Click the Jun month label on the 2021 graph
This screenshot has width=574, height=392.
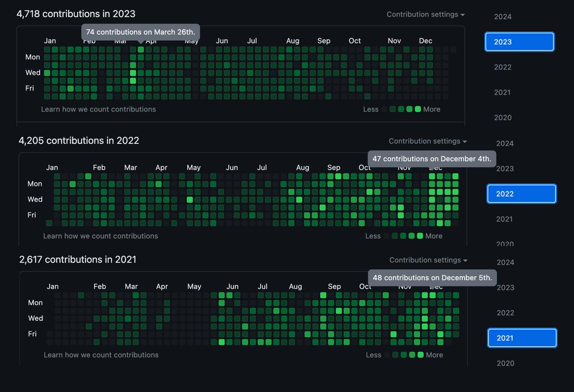tap(232, 286)
